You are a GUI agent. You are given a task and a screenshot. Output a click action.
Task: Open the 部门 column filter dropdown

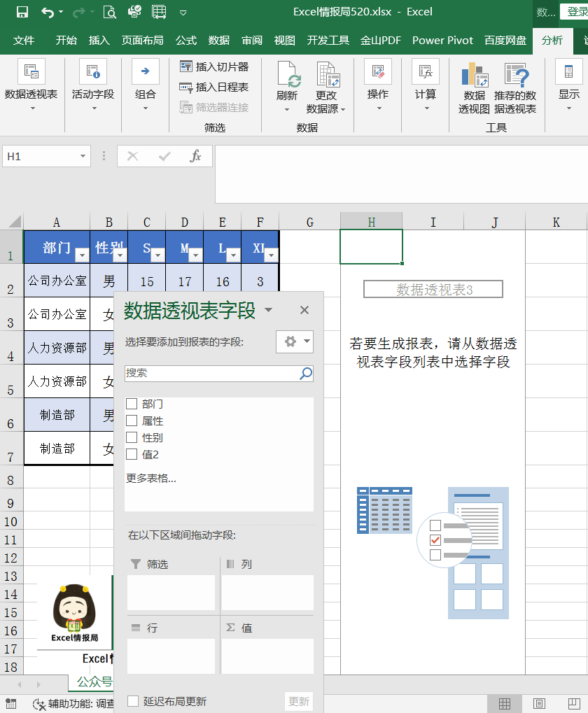click(x=82, y=255)
